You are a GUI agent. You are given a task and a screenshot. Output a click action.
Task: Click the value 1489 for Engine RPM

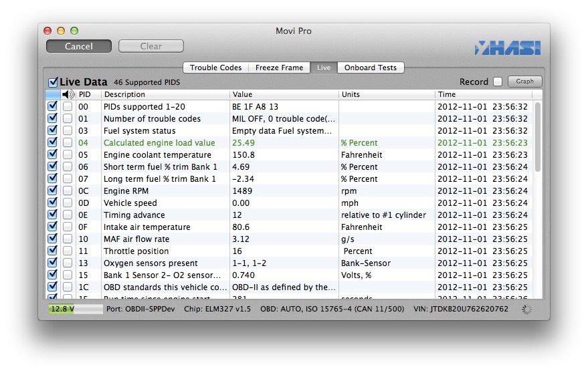(242, 191)
